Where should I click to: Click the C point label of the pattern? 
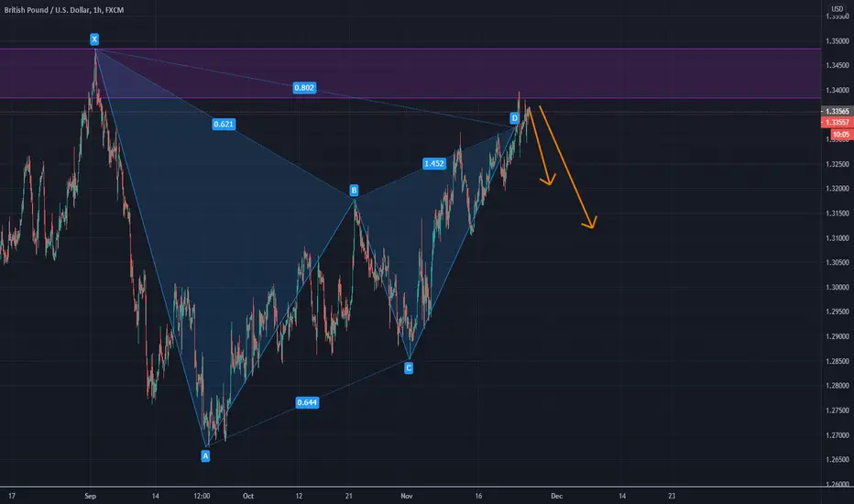click(409, 368)
